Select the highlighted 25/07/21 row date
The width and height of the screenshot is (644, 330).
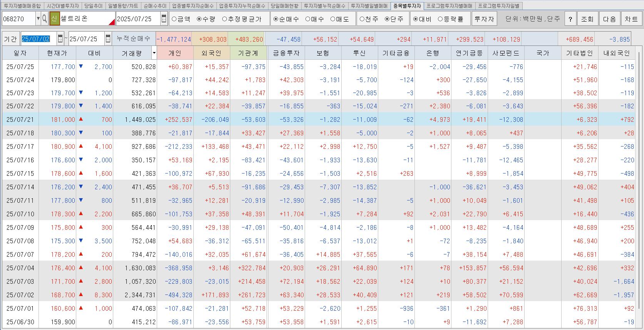[20, 120]
